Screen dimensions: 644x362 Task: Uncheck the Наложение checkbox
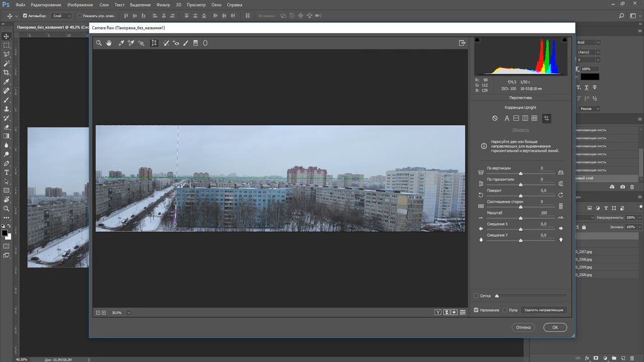click(x=476, y=310)
